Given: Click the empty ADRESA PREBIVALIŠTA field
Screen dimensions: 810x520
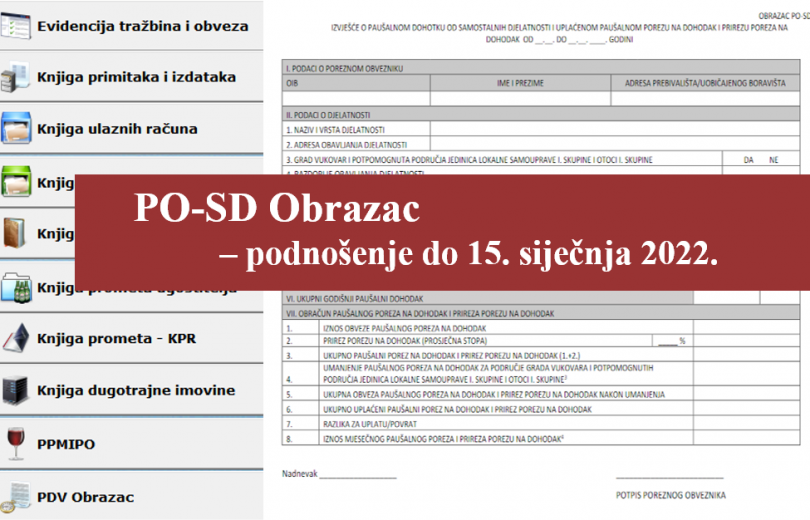Looking at the screenshot, I should point(705,98).
